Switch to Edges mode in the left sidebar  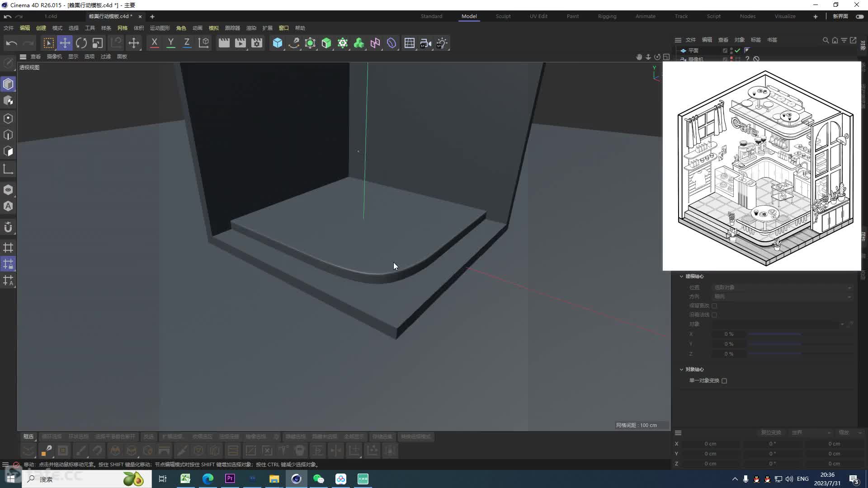click(8, 135)
